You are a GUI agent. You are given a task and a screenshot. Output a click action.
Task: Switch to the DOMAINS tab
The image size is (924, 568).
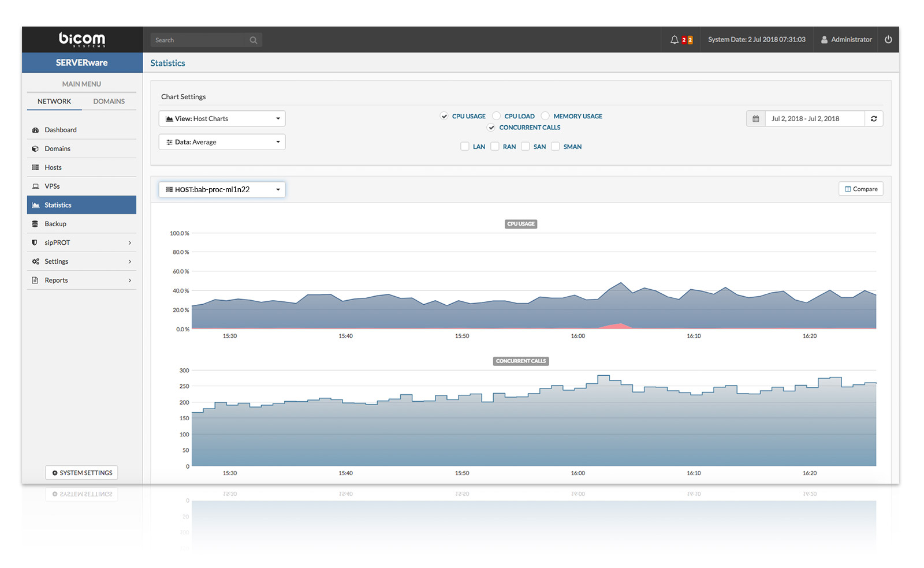click(109, 101)
